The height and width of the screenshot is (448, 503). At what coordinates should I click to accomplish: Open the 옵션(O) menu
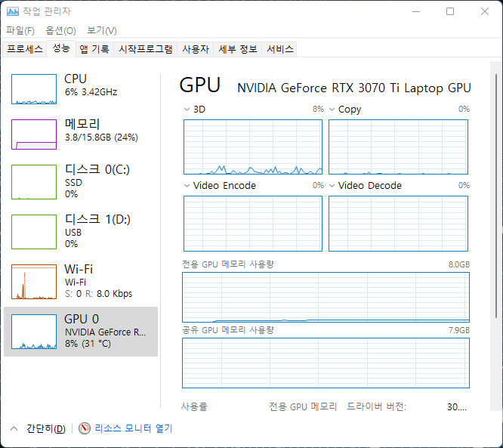(x=60, y=30)
